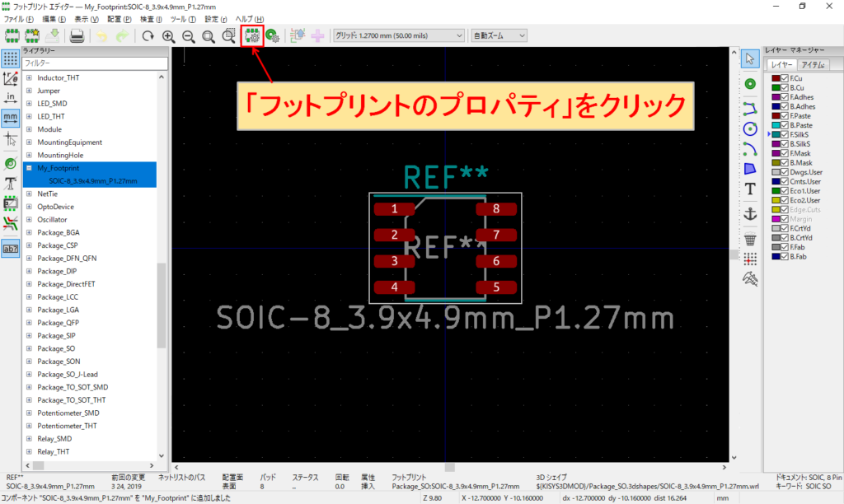The height and width of the screenshot is (504, 844).
Task: Select the Delete items trash tool
Action: tap(750, 239)
